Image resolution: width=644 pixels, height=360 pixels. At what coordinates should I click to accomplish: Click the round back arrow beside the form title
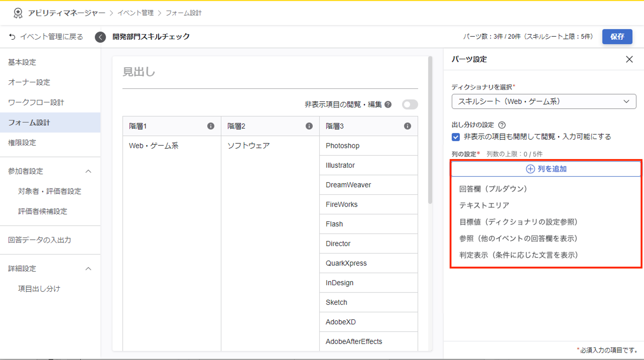coord(100,37)
